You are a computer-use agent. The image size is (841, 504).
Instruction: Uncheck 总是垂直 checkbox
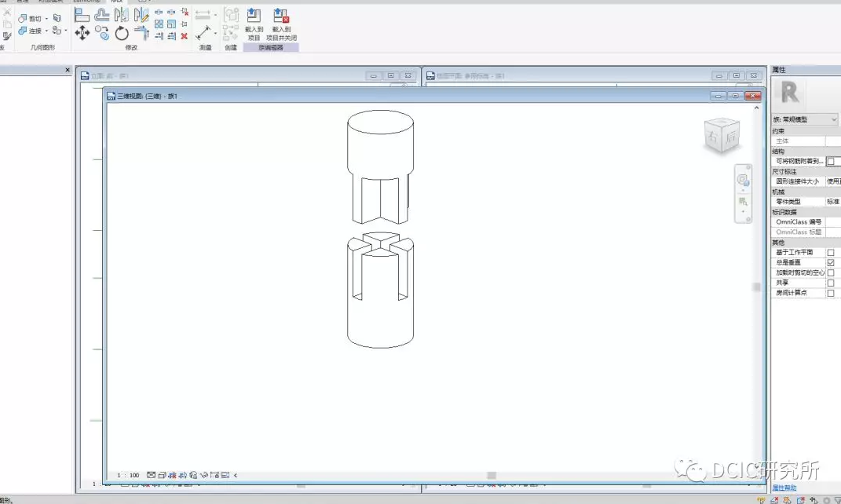point(831,262)
